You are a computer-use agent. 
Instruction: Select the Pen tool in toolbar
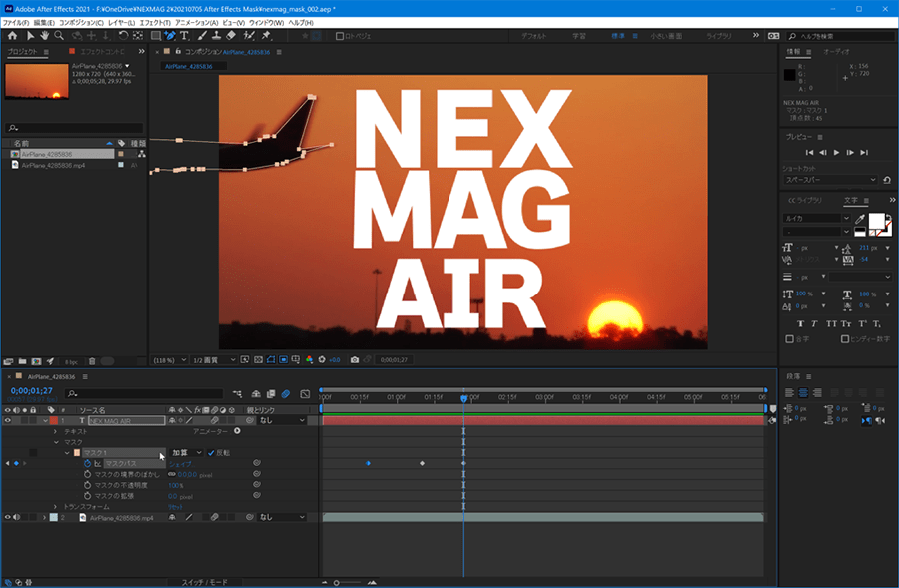[170, 36]
